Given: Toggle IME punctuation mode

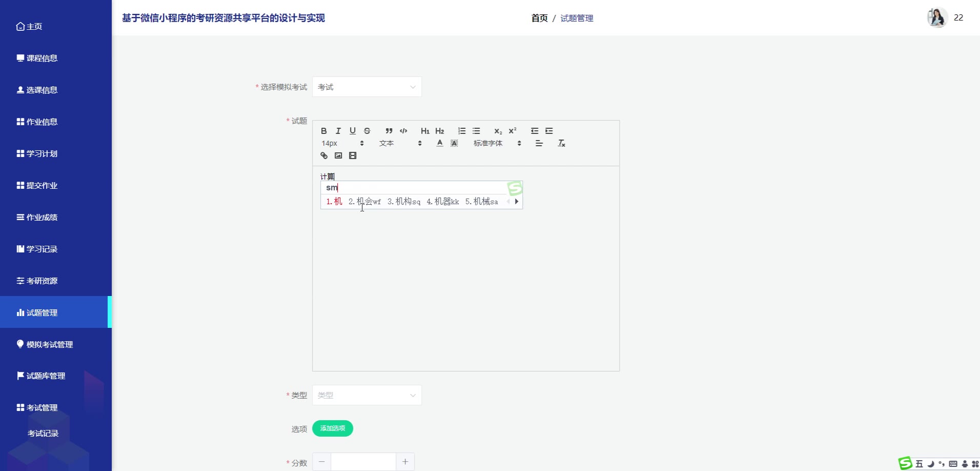Looking at the screenshot, I should click(x=942, y=464).
